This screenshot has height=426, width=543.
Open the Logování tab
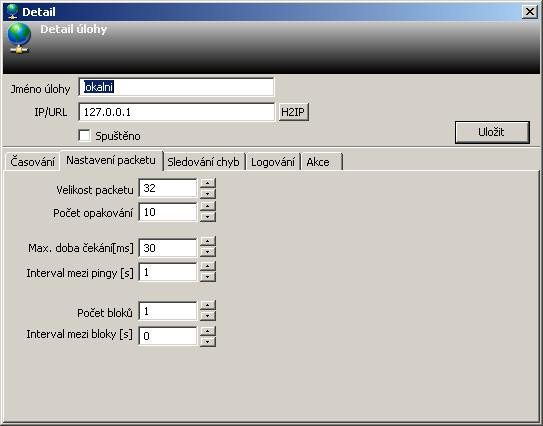click(273, 162)
